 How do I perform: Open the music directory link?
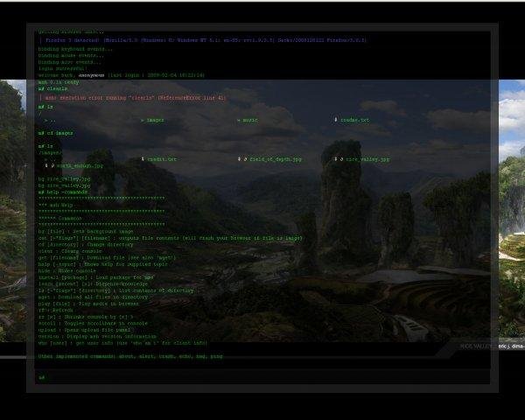250,120
